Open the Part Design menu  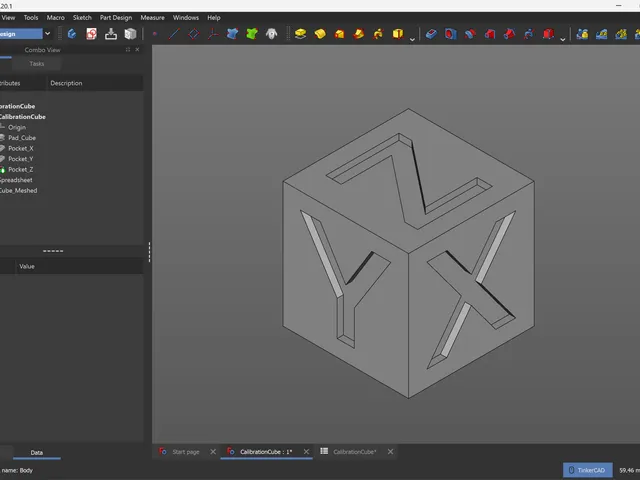point(116,18)
